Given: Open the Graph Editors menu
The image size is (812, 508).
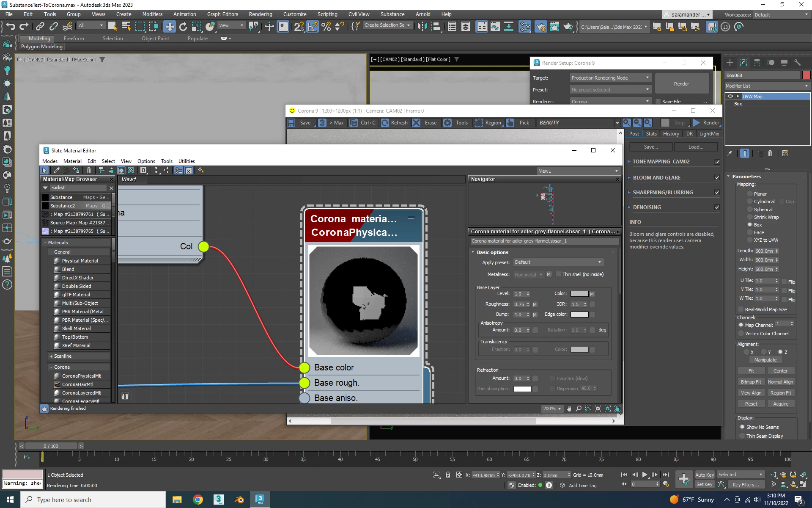Looking at the screenshot, I should click(222, 14).
